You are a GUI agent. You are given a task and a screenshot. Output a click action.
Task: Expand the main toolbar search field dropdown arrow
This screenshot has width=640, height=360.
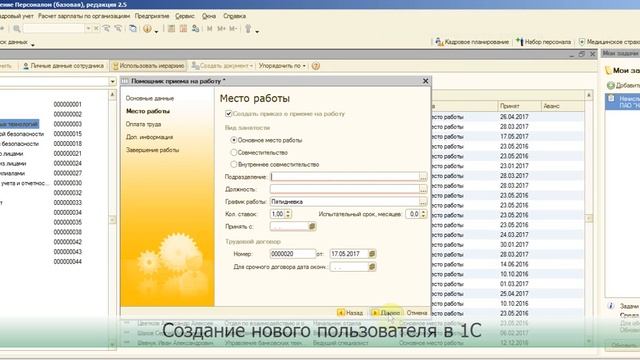tap(88, 29)
